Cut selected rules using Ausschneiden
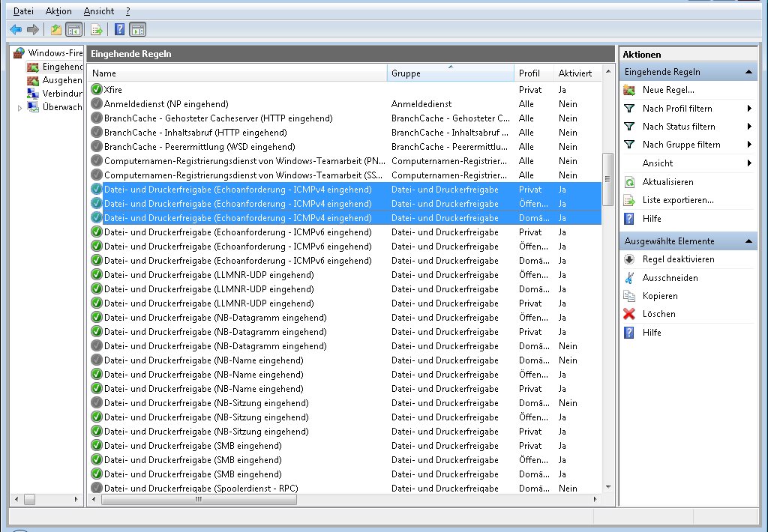This screenshot has width=768, height=532. pyautogui.click(x=670, y=278)
